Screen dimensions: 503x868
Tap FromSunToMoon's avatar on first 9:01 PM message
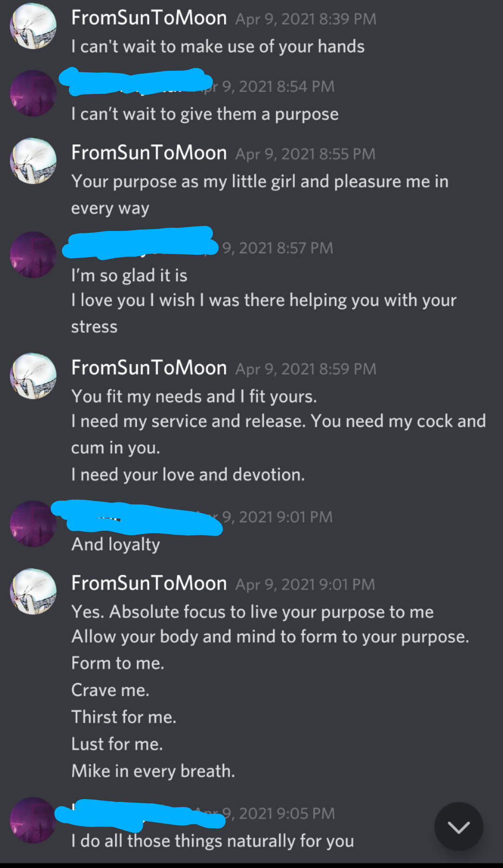[x=33, y=591]
